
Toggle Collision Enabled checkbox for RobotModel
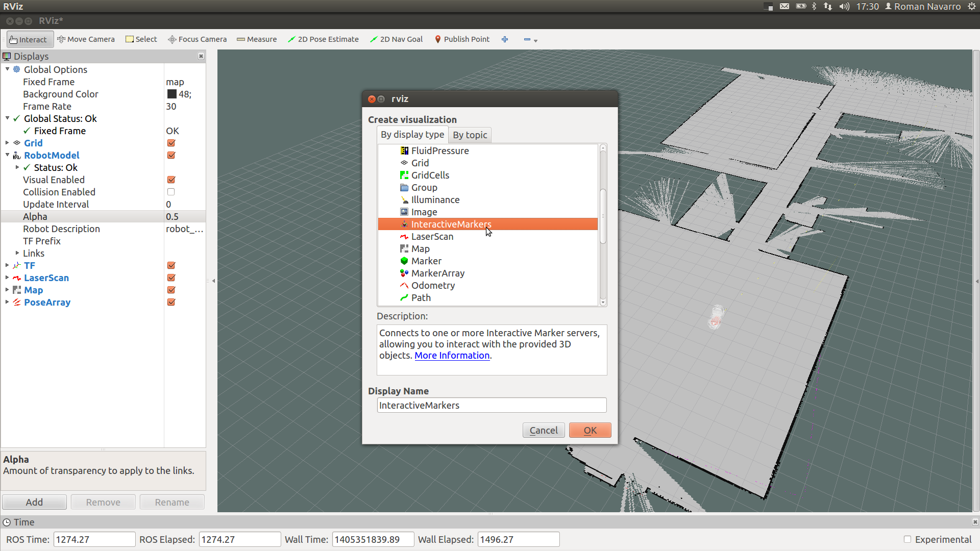[171, 192]
